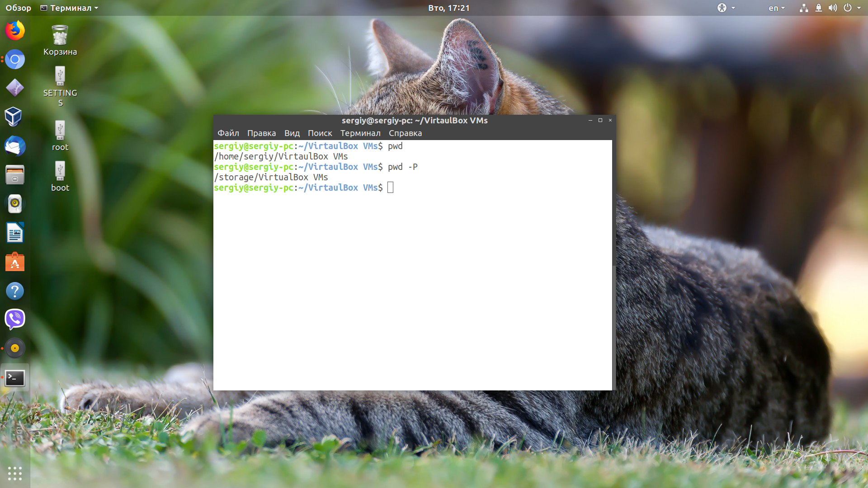The image size is (868, 488).
Task: Open the Справка menu
Action: 405,133
